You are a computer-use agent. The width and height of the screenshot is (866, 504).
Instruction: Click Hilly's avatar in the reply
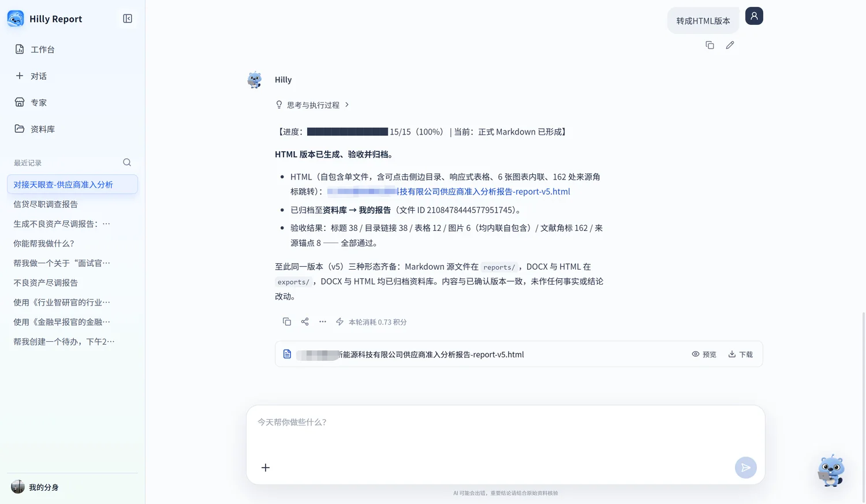pos(255,80)
